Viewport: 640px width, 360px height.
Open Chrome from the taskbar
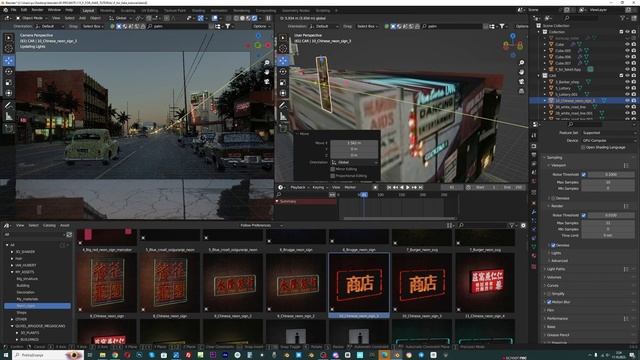coord(115,356)
